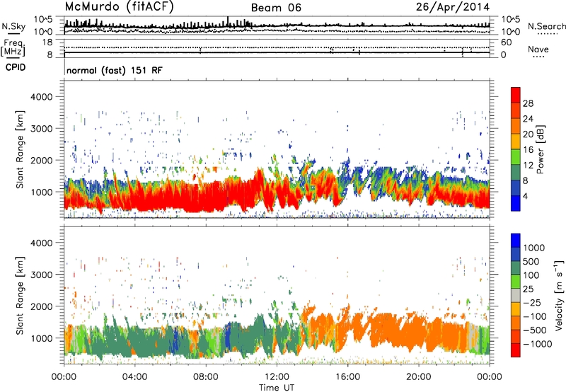The width and height of the screenshot is (566, 392).
Task: Click the 3000 tick on the power panel
Action: pos(41,129)
